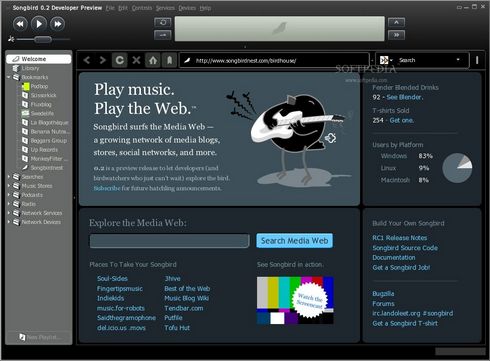The height and width of the screenshot is (361, 490).
Task: Expand the Searches node
Action: (x=9, y=177)
